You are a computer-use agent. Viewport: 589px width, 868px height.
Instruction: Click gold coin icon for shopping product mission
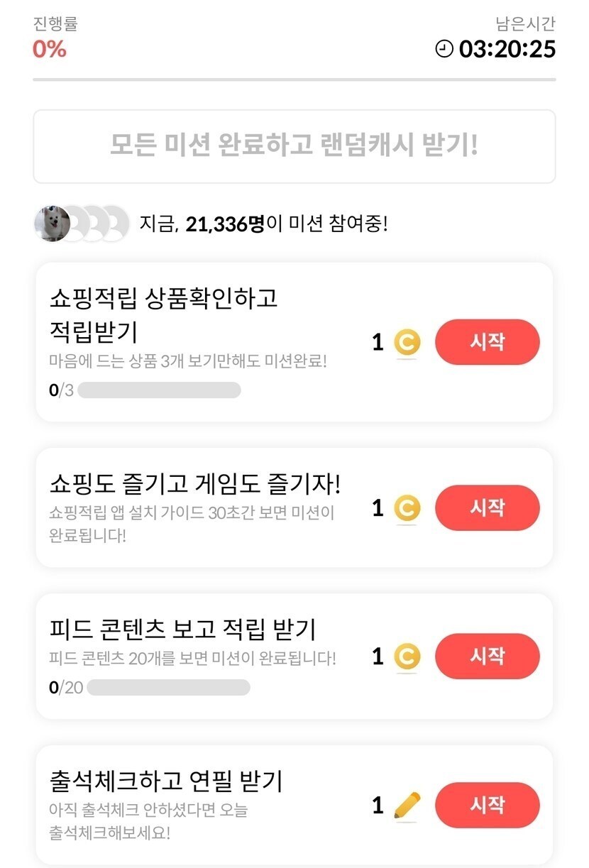pos(407,343)
